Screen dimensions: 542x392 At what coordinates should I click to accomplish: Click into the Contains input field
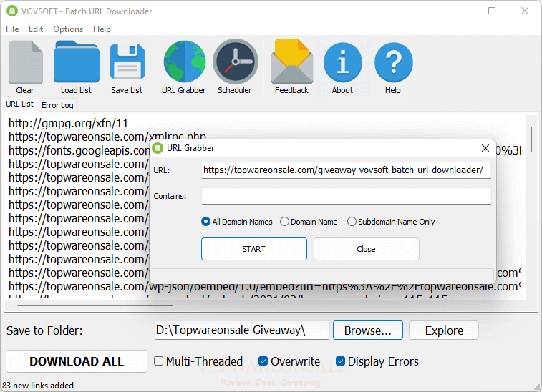(347, 196)
